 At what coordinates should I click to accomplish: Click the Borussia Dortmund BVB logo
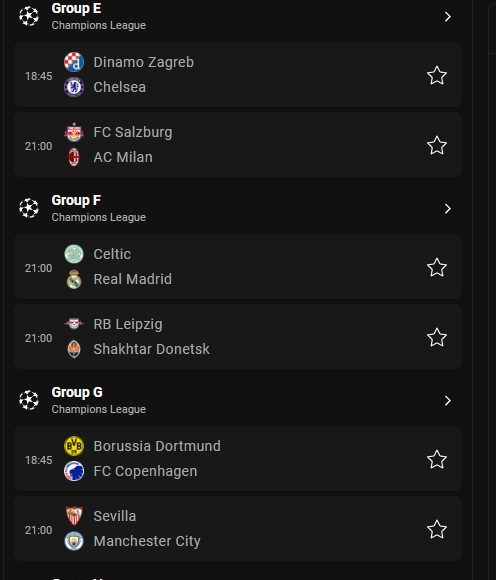click(74, 446)
